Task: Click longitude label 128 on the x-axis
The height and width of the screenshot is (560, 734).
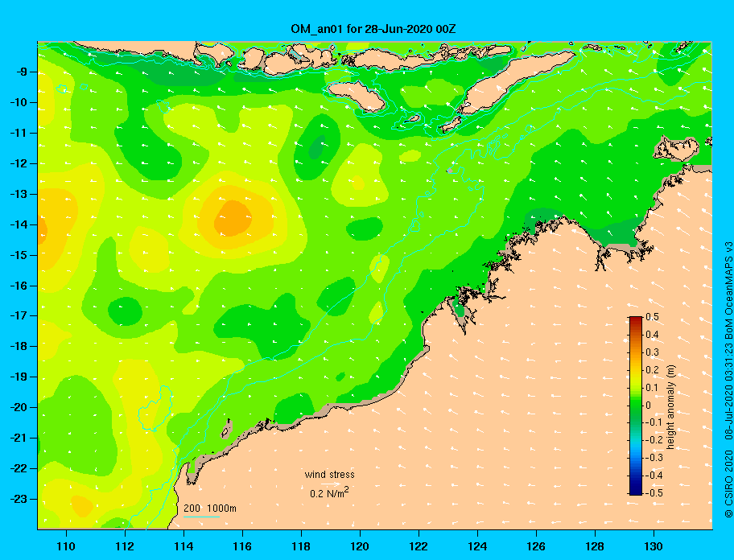Action: point(595,546)
